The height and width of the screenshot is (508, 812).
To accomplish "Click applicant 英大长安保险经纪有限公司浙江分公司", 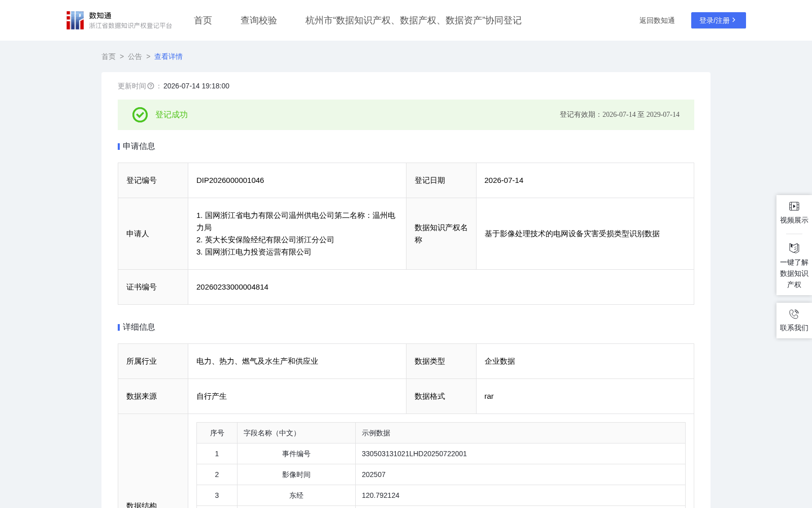I will coord(265,240).
